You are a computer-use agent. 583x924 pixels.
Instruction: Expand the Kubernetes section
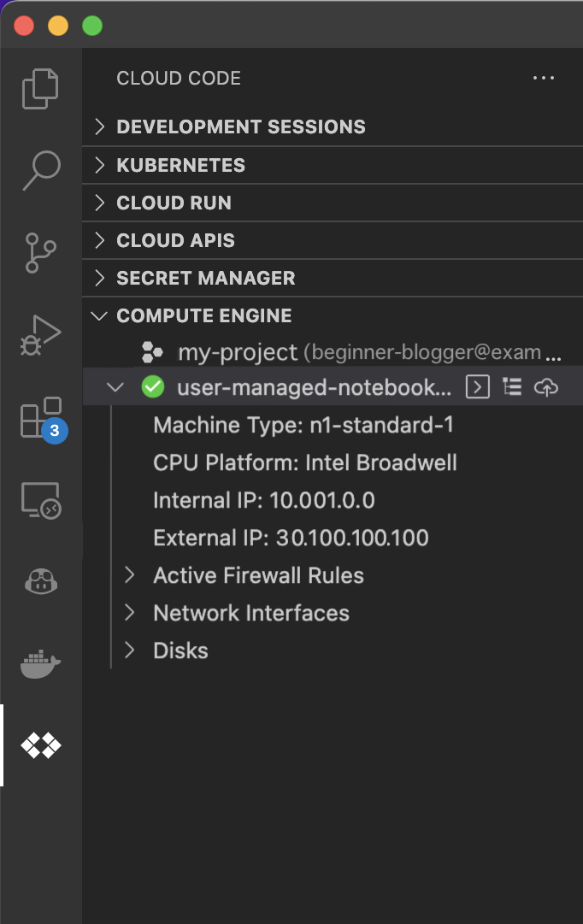(180, 165)
